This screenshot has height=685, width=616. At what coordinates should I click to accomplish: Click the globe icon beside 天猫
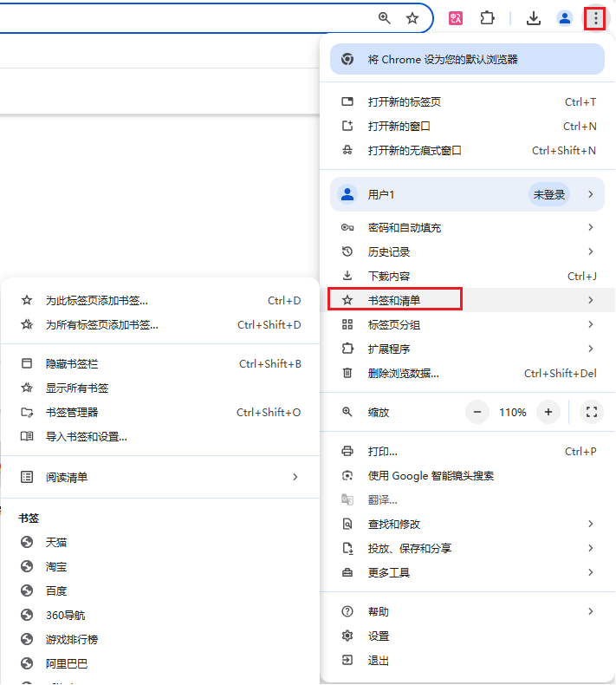(x=27, y=543)
